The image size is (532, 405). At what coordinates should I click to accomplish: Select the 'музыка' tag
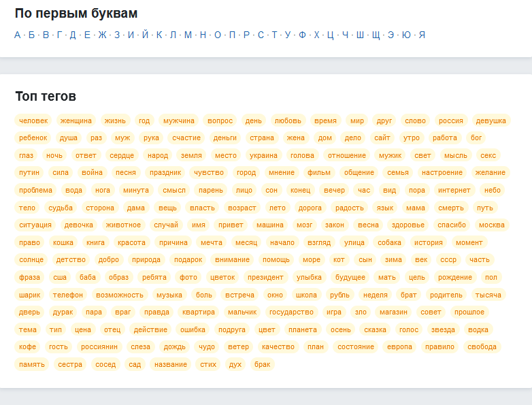(x=169, y=295)
